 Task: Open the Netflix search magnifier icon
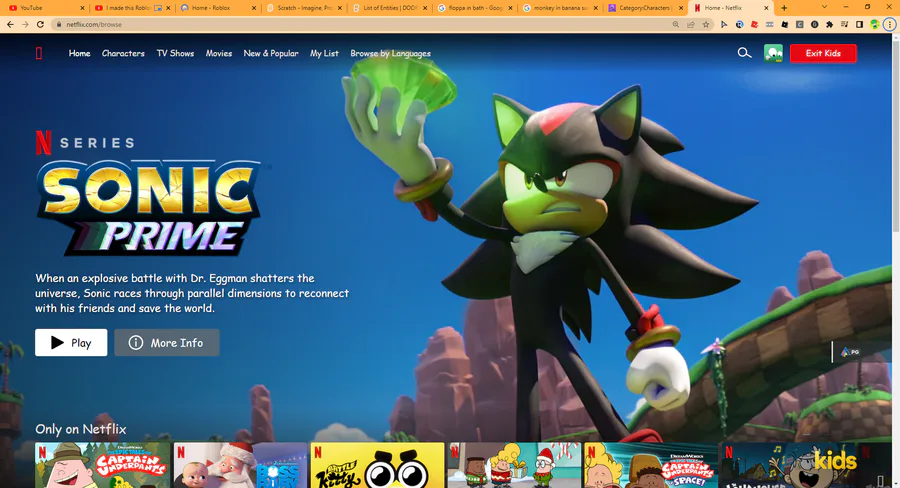(x=744, y=53)
